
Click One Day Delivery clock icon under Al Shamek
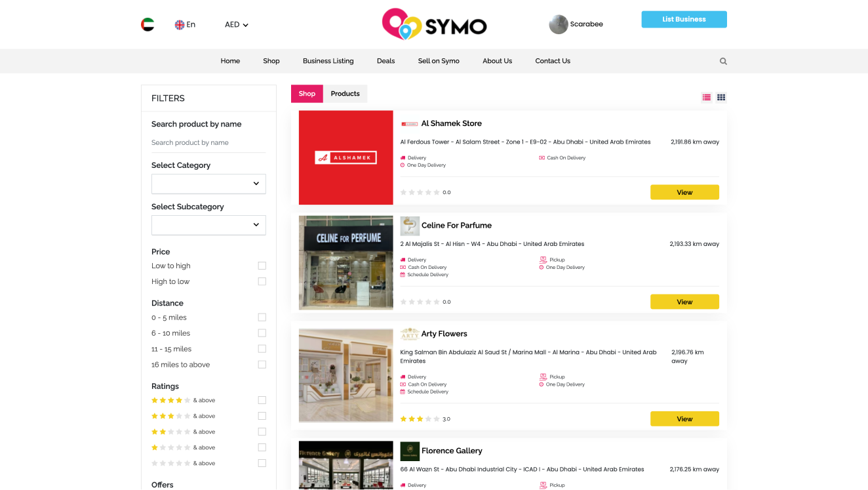coord(403,165)
